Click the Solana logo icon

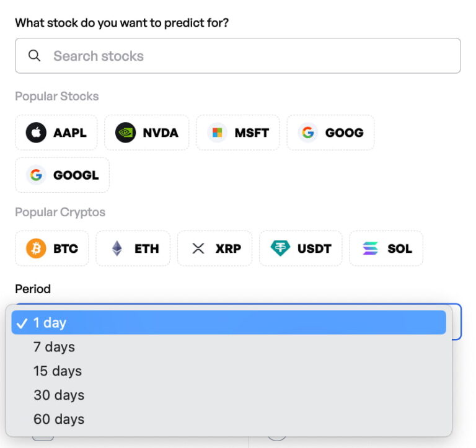370,248
